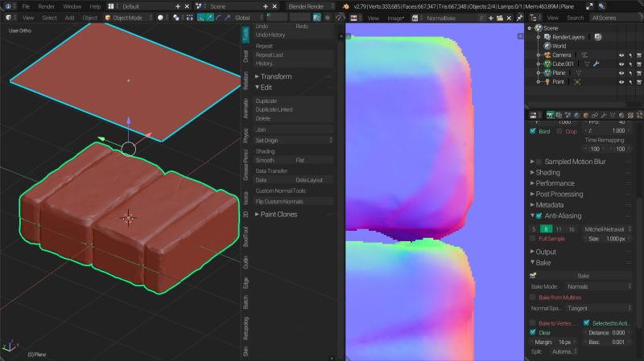Open the Scene properties tab icon
The height and width of the screenshot is (361, 644).
(x=568, y=115)
